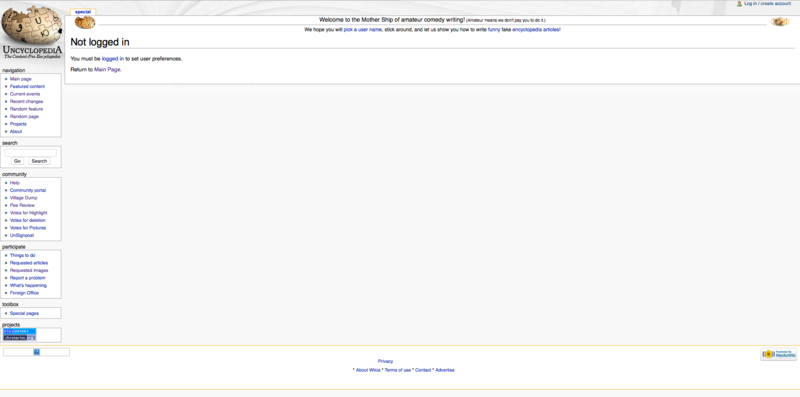
Task: Open Things to do
Action: [22, 255]
